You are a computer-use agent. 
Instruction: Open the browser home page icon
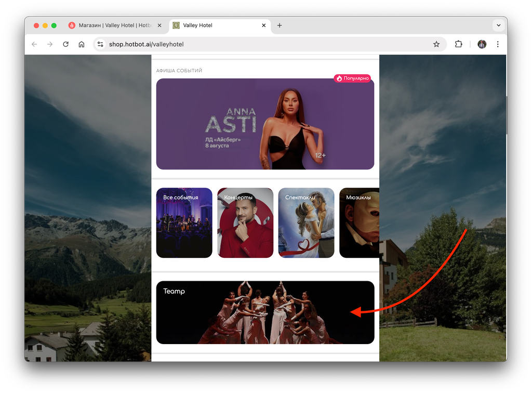coord(82,44)
